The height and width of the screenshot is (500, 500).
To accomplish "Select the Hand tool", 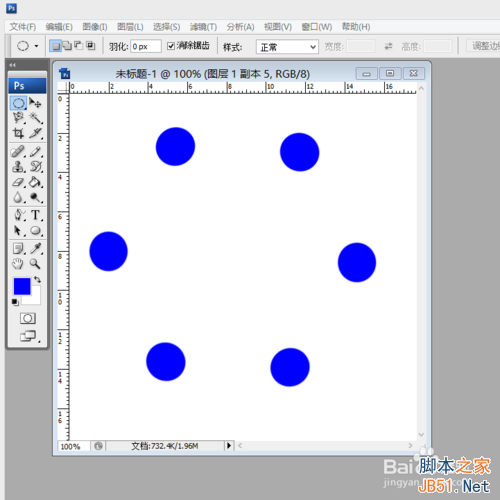I will [x=18, y=264].
